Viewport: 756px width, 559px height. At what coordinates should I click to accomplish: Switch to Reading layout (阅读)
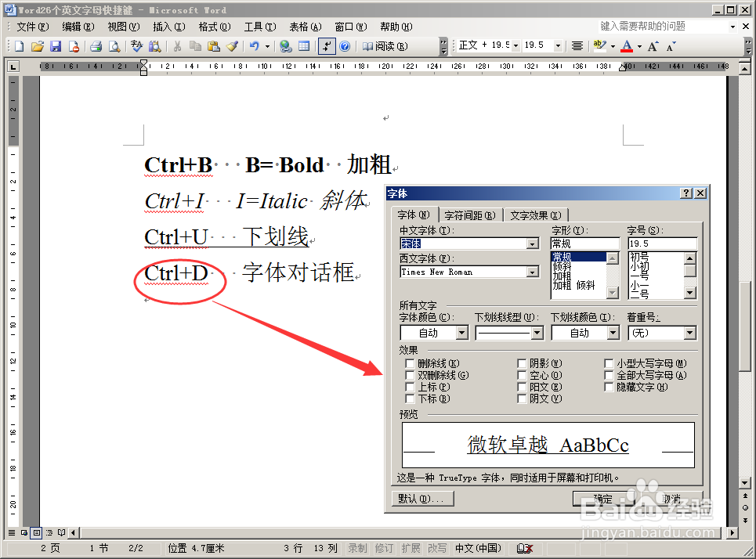(x=385, y=46)
